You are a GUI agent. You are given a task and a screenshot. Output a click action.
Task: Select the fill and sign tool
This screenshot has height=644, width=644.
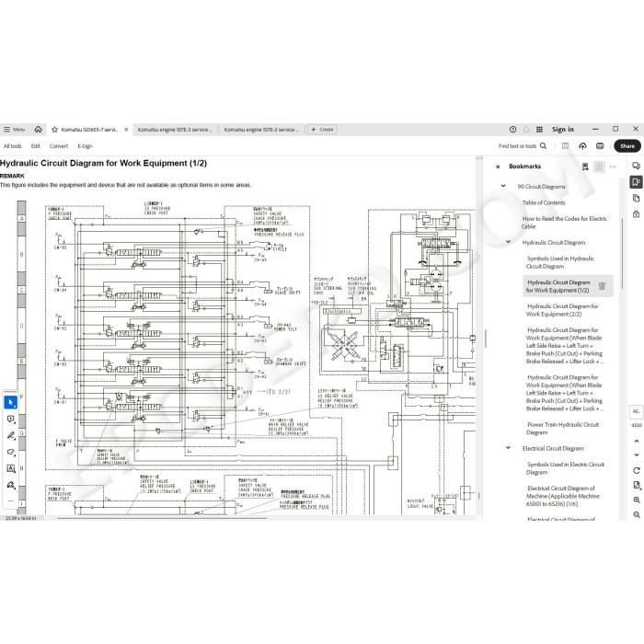pos(11,485)
